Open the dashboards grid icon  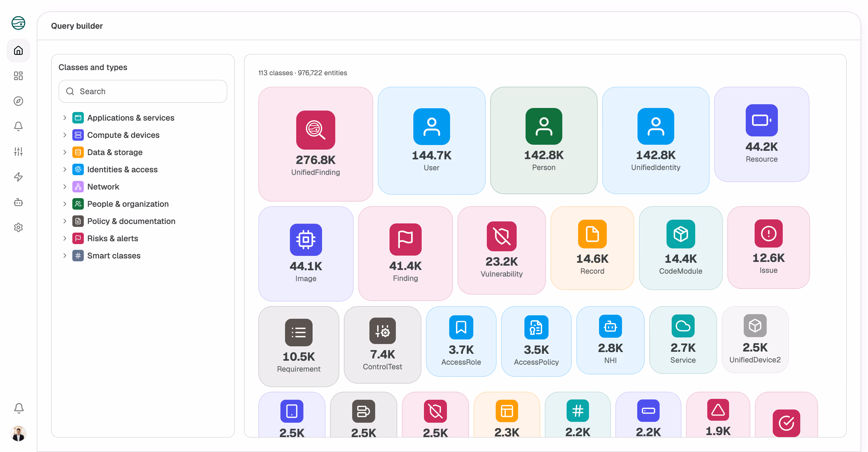18,76
